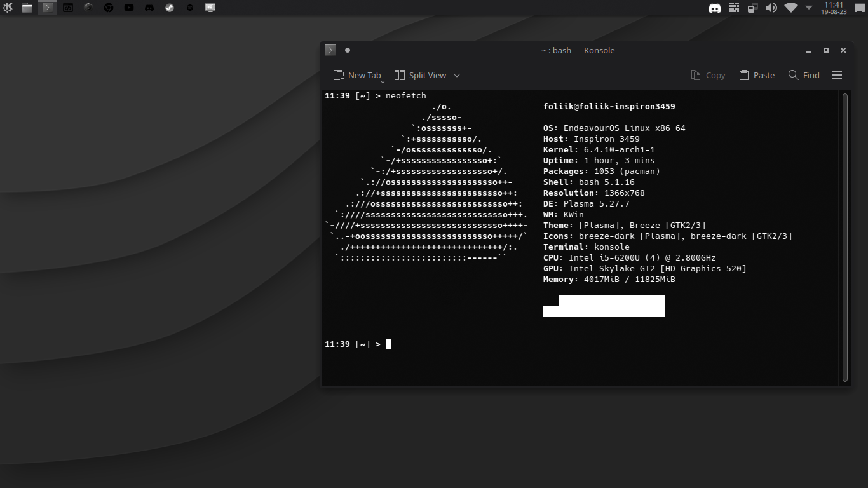Launch Chrome from the top panel
This screenshot has width=868, height=488.
click(x=109, y=8)
